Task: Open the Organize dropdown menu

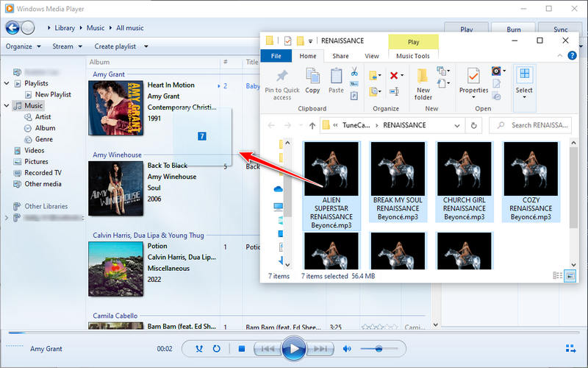Action: 23,46
